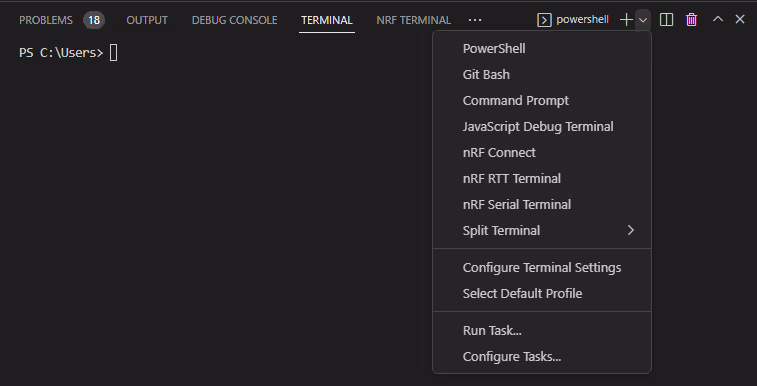This screenshot has width=757, height=386.
Task: Open the NRF TERMINAL tab
Action: click(413, 20)
